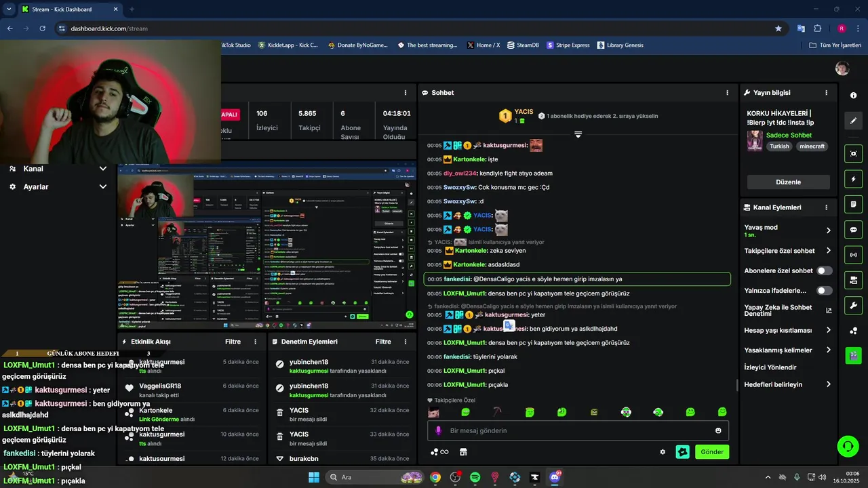
Task: Open Yayın bilgisi three-dot menu
Action: pyautogui.click(x=826, y=93)
